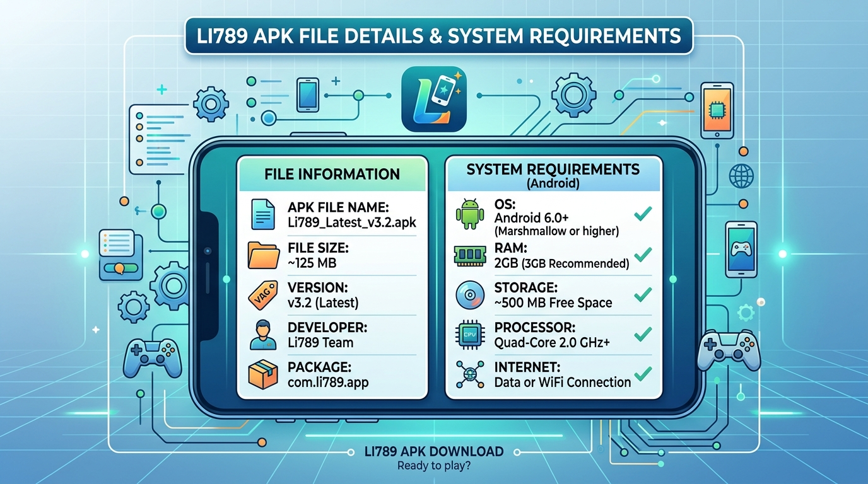Viewport: 868px width, 484px height.
Task: Select the Developer avatar icon
Action: point(262,334)
